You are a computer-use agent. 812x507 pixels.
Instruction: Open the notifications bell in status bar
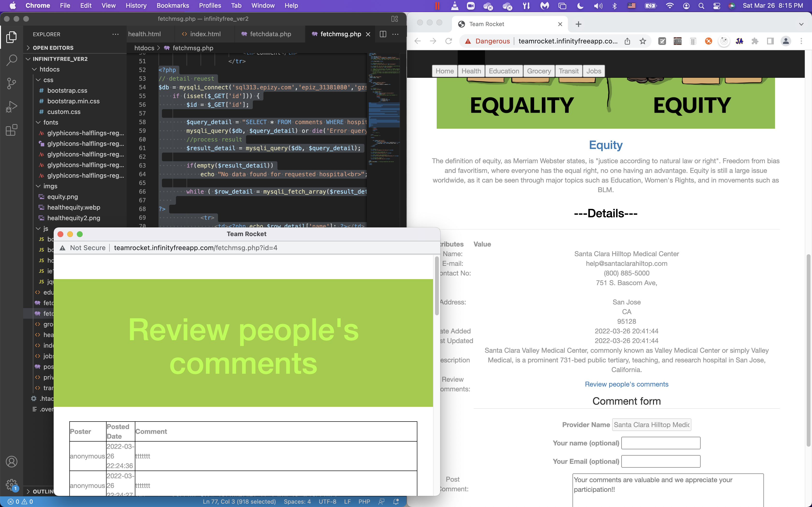(x=396, y=502)
